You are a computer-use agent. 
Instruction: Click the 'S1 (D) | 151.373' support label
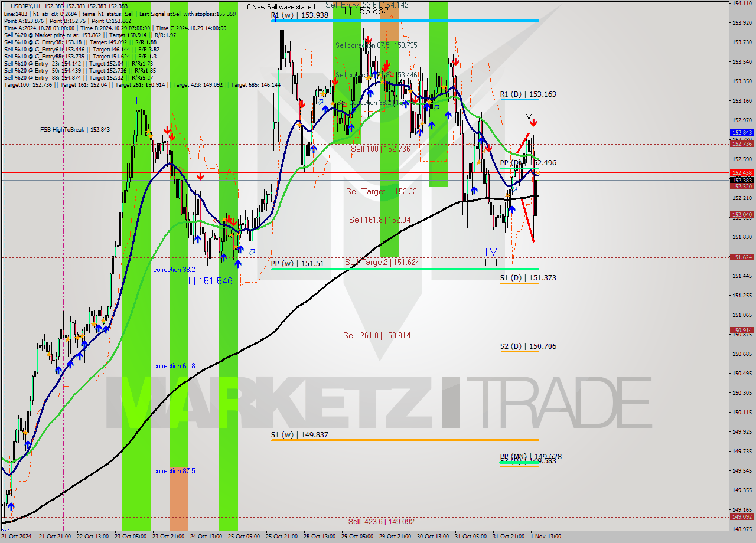coord(528,278)
